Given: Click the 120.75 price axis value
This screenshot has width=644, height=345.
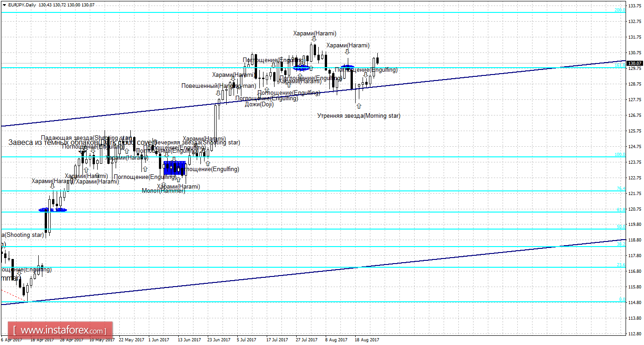Looking at the screenshot, I should point(635,209).
